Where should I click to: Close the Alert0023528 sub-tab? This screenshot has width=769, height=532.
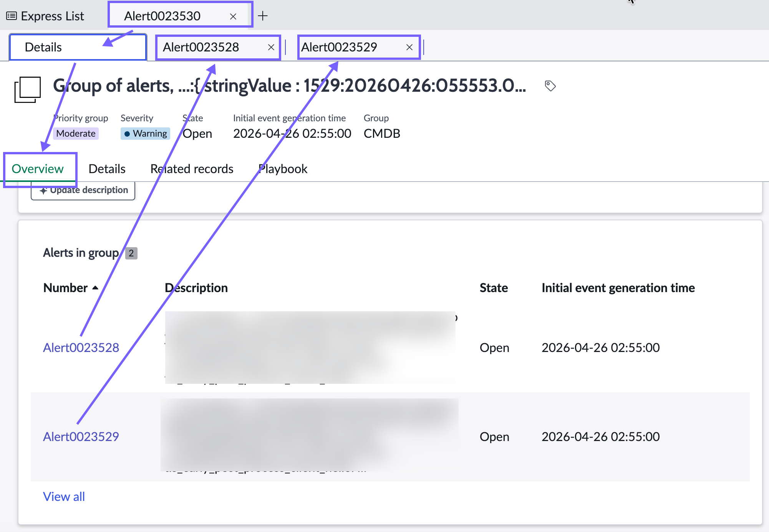point(271,47)
